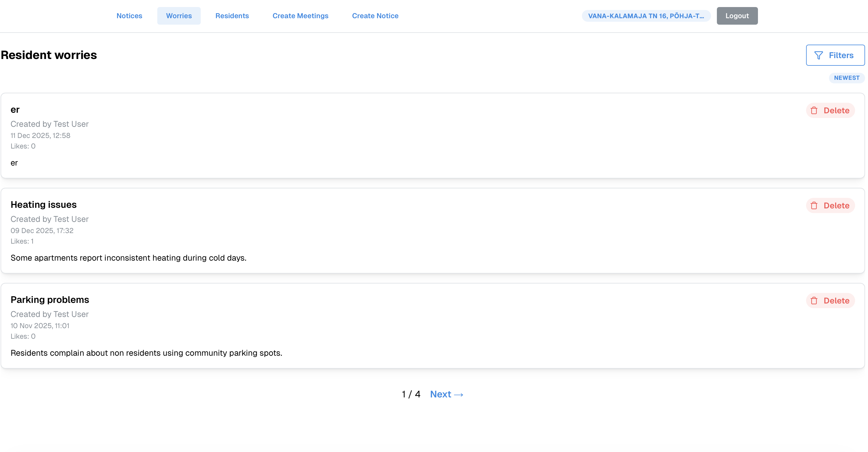868x452 pixels.
Task: Go to next page of worries
Action: click(446, 394)
